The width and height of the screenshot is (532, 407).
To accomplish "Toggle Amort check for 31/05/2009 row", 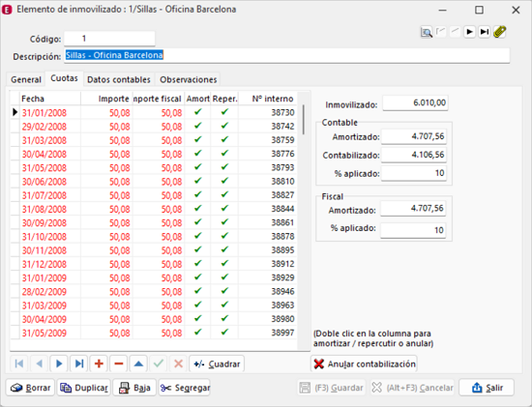I will coord(198,332).
